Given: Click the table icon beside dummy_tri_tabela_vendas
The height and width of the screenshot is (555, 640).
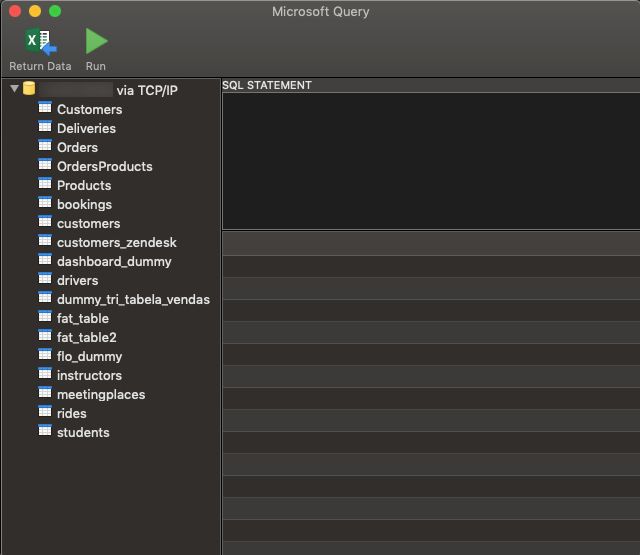Looking at the screenshot, I should pos(45,297).
